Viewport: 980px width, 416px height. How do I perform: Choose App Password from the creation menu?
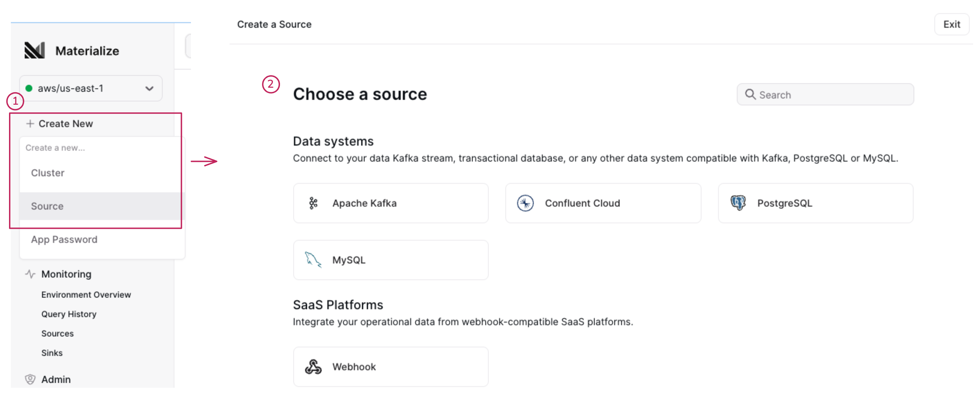[x=64, y=240]
